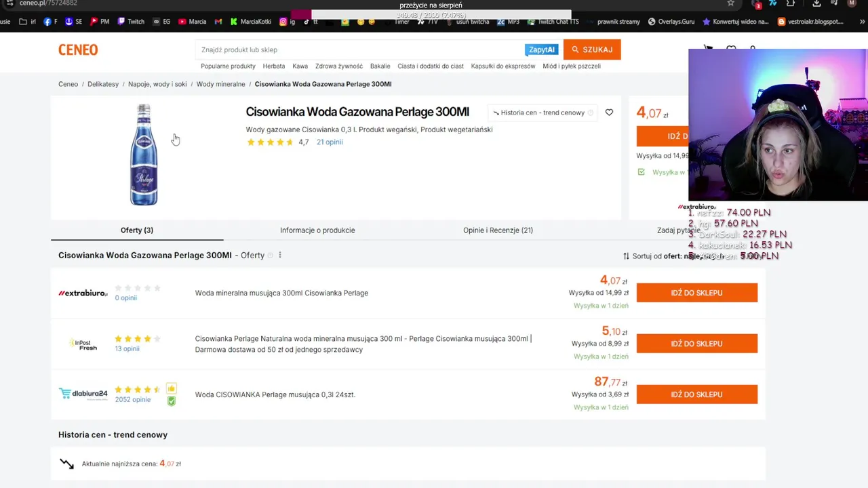Open the EG bookmark

coord(161,22)
